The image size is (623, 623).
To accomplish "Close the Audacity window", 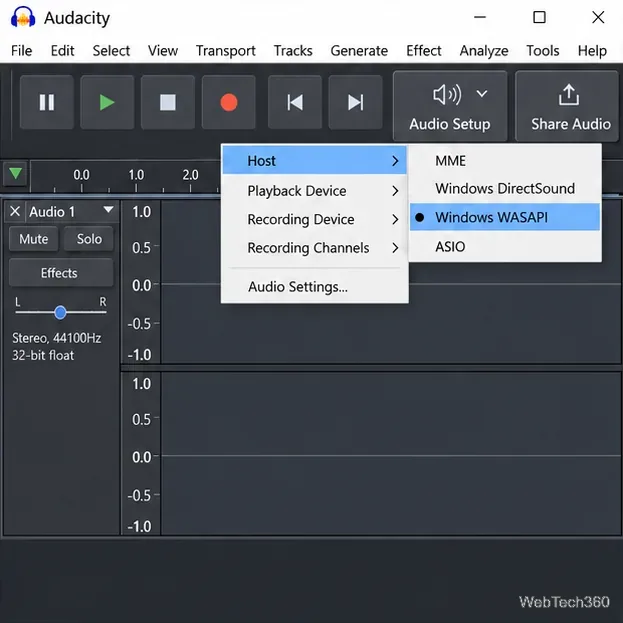I will tap(598, 17).
